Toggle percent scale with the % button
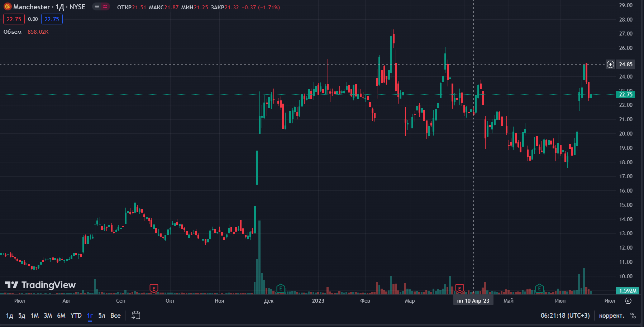 pos(633,316)
